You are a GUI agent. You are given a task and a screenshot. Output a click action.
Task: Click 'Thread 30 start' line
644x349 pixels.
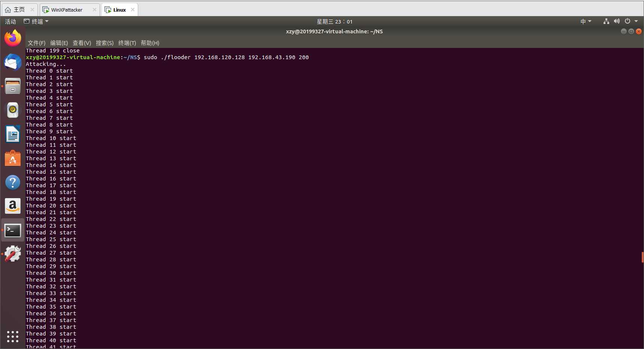pos(51,273)
